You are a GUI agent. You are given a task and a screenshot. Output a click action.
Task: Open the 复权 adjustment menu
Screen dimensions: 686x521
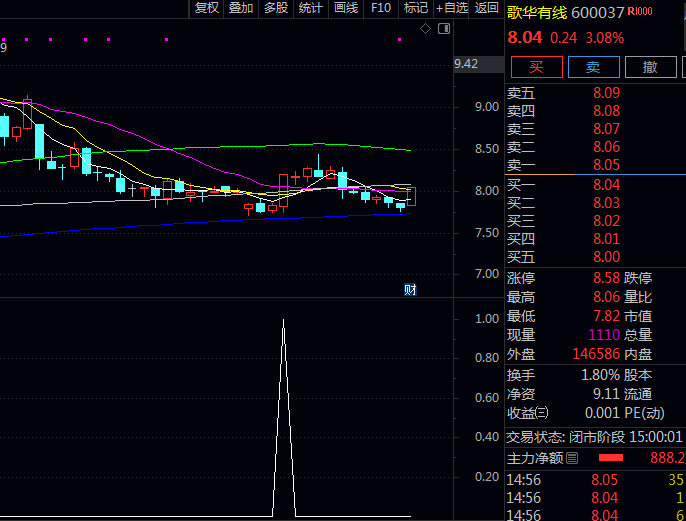[207, 8]
